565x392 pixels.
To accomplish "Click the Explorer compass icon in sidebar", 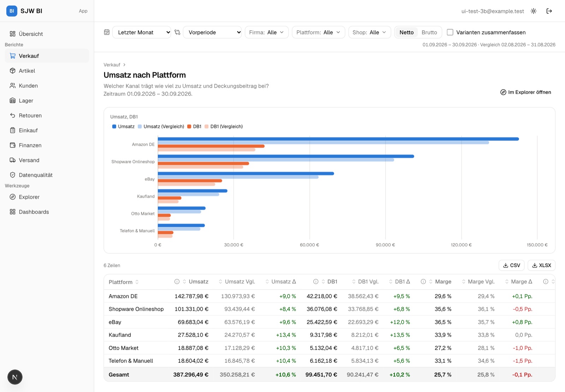I will (13, 197).
